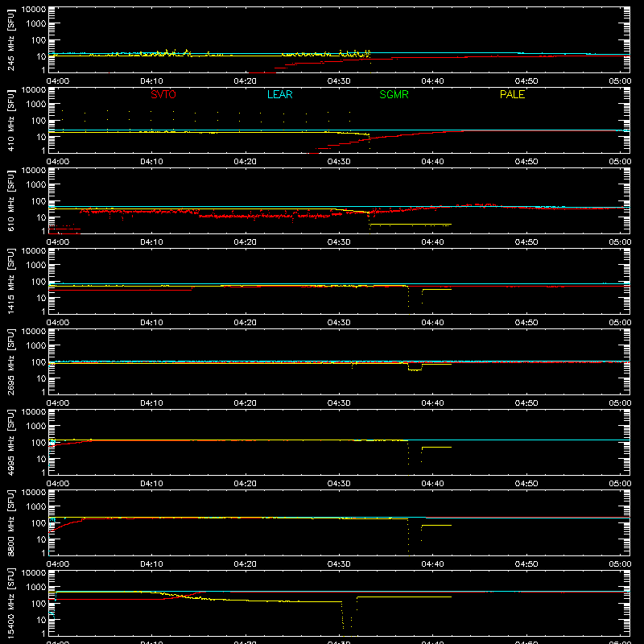Image resolution: width=644 pixels, height=644 pixels.
Task: Click the 10 tick on 15400 MHz axis
Action: point(41,620)
